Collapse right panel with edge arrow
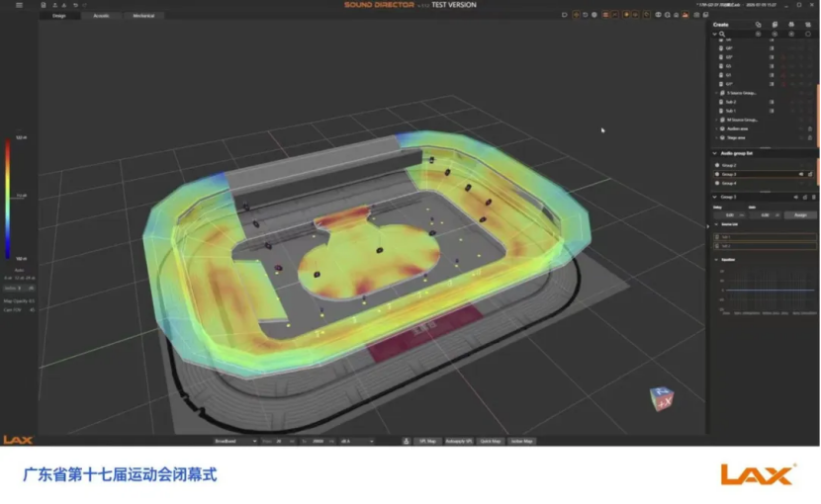The width and height of the screenshot is (821, 504). tap(708, 226)
